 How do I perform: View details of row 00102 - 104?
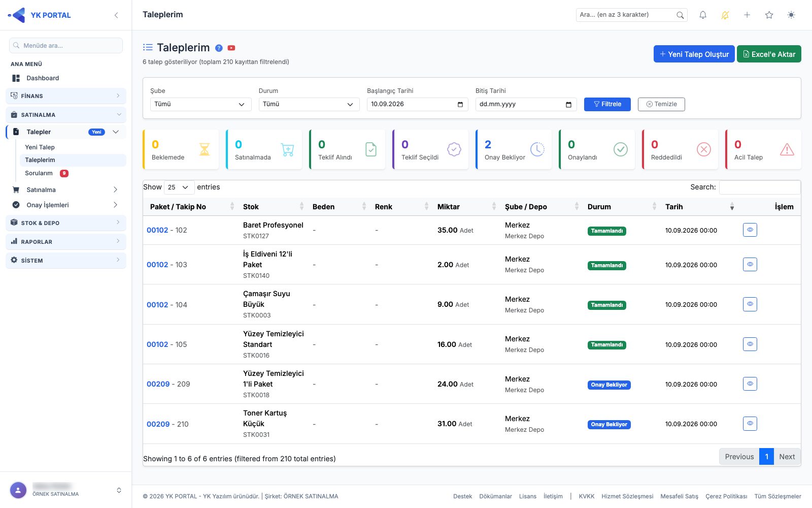tap(750, 304)
